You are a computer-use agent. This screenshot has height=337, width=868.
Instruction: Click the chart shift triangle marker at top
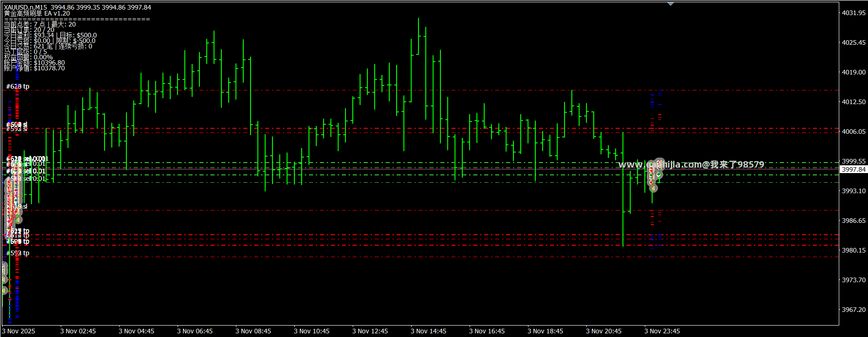pyautogui.click(x=670, y=4)
